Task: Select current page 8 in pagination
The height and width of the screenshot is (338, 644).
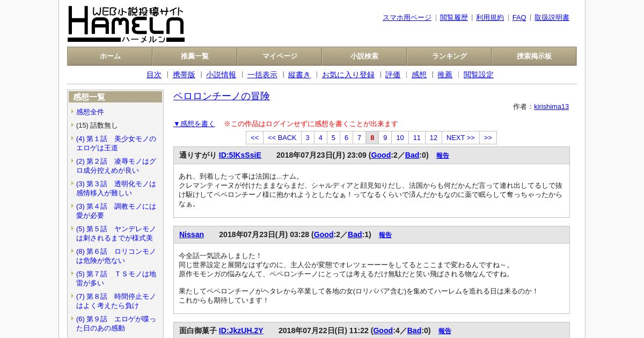Action: click(x=372, y=138)
